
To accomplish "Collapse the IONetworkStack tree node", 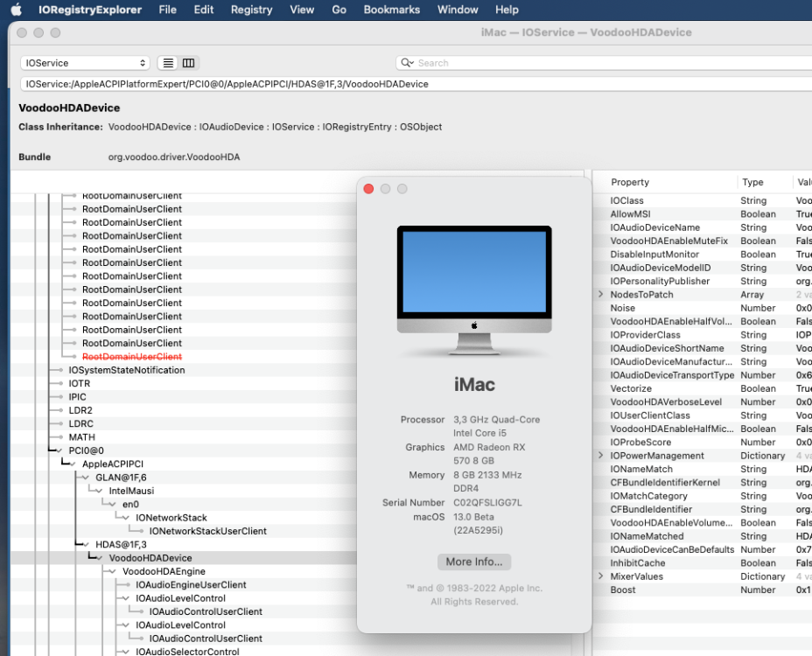I will click(x=127, y=518).
